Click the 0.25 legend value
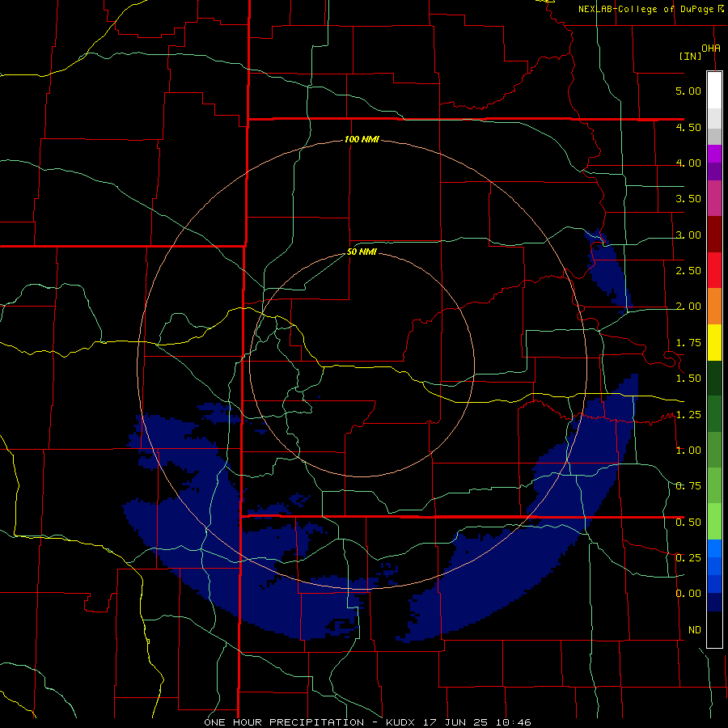Image resolution: width=728 pixels, height=728 pixels. [688, 558]
